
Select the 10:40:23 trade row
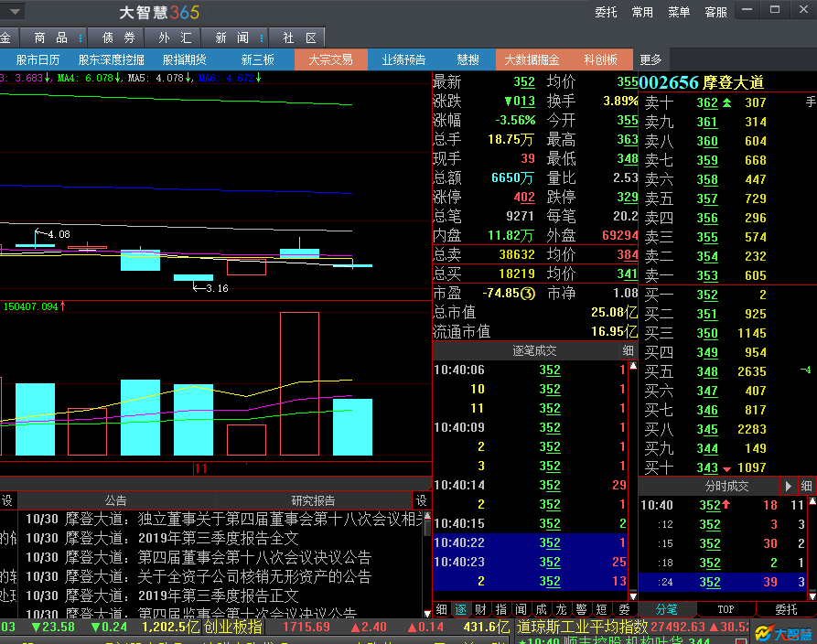pyautogui.click(x=530, y=563)
